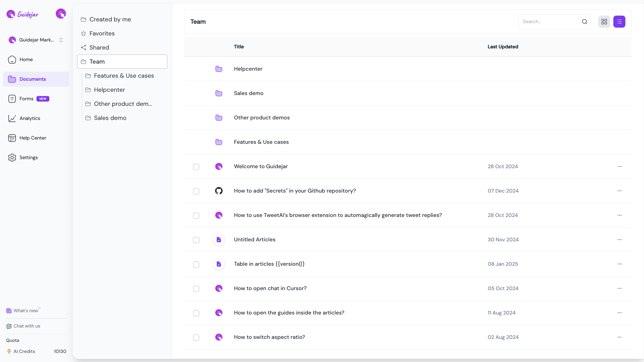Click the search magnifier icon
Image resolution: width=644 pixels, height=362 pixels.
click(584, 22)
